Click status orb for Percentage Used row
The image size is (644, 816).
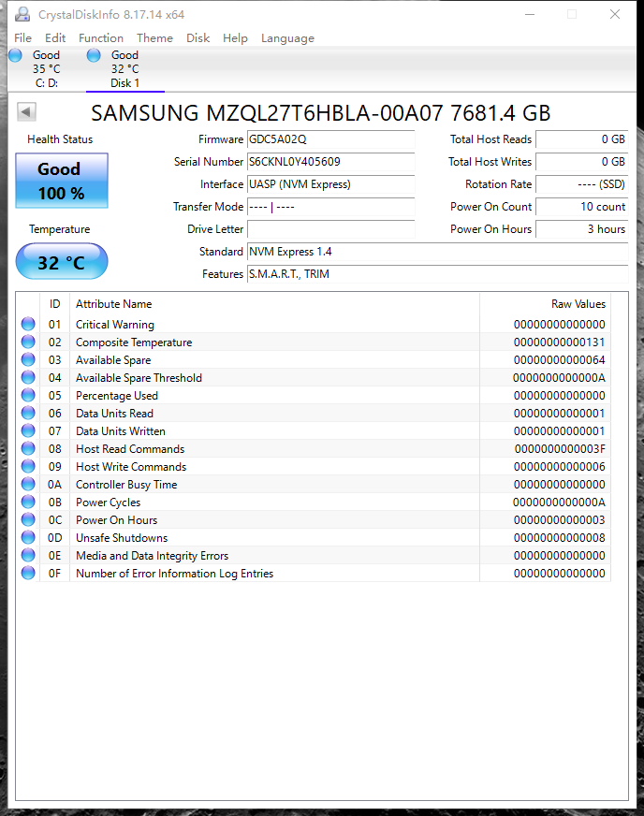[28, 395]
